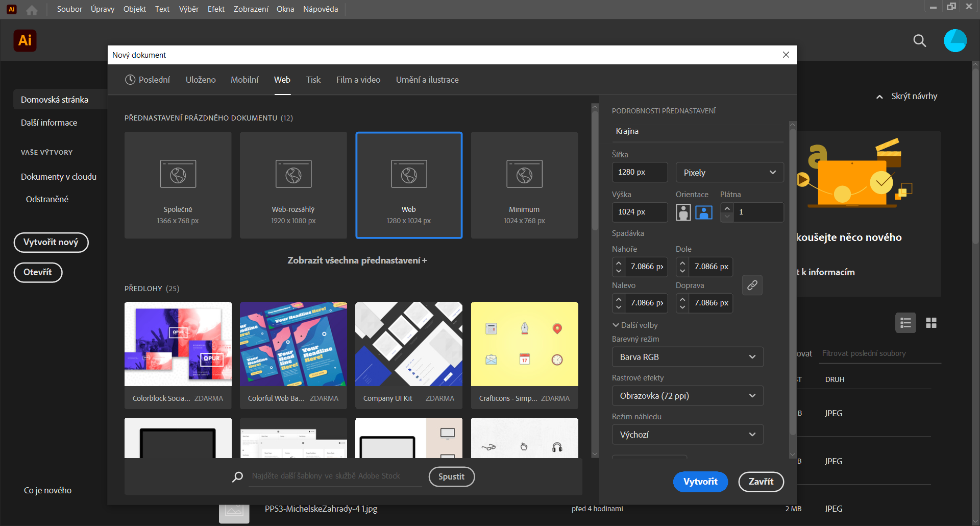The image size is (980, 526).
Task: Increase the Plátna artboard count stepper
Action: tap(727, 208)
